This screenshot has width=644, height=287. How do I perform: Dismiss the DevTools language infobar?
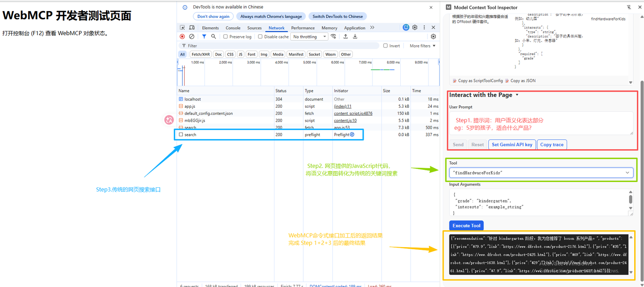tap(431, 8)
